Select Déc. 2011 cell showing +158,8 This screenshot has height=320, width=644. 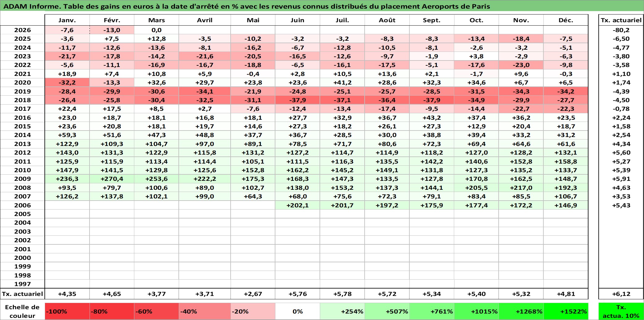point(566,161)
